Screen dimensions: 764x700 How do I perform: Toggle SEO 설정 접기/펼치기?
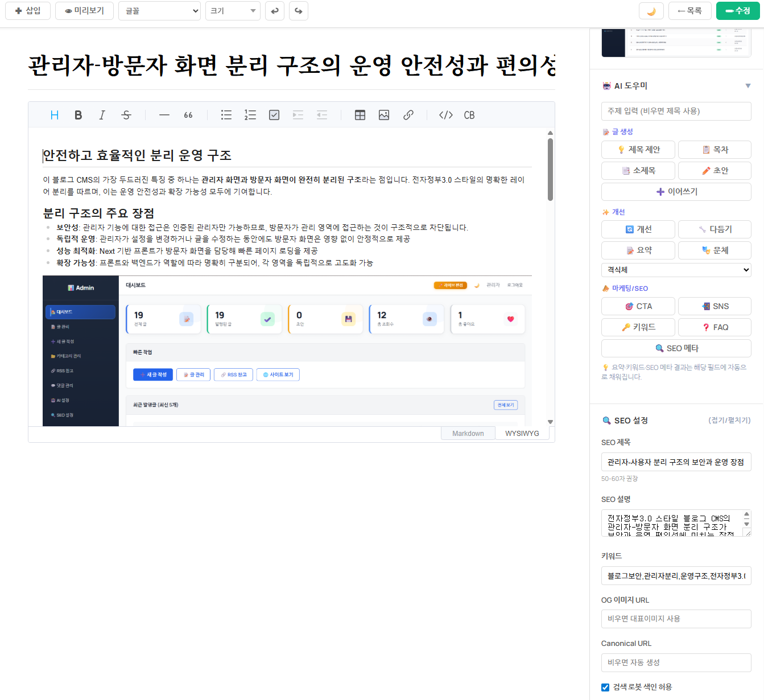pos(729,420)
